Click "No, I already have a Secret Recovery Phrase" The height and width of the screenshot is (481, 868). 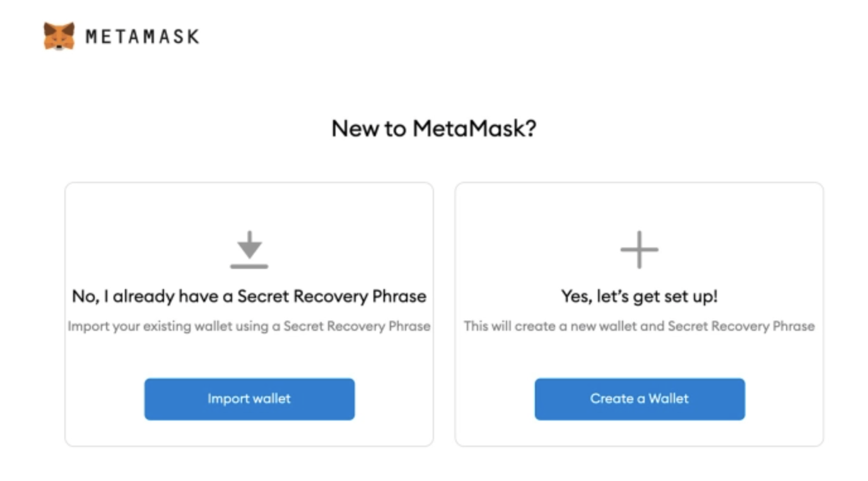249,296
